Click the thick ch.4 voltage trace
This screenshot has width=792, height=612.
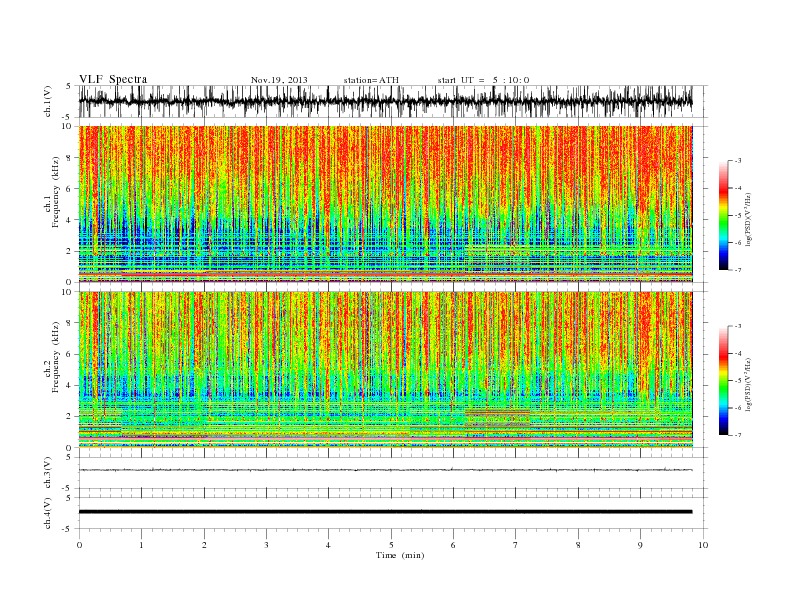tap(385, 512)
